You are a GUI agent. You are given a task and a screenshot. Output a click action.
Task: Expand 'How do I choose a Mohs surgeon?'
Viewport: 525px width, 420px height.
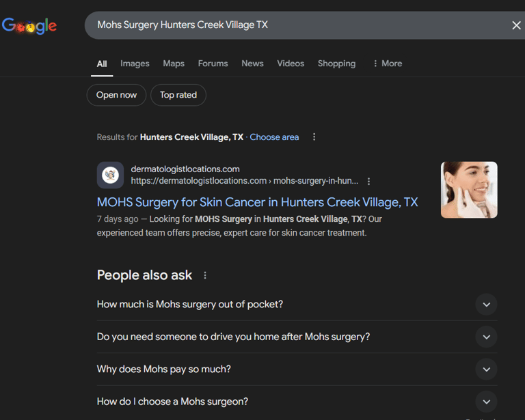coord(297,402)
